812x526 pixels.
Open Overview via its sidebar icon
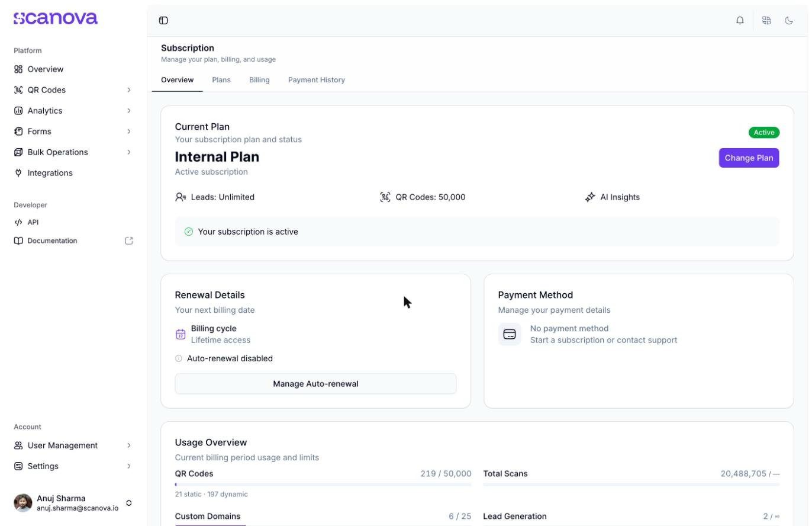18,69
